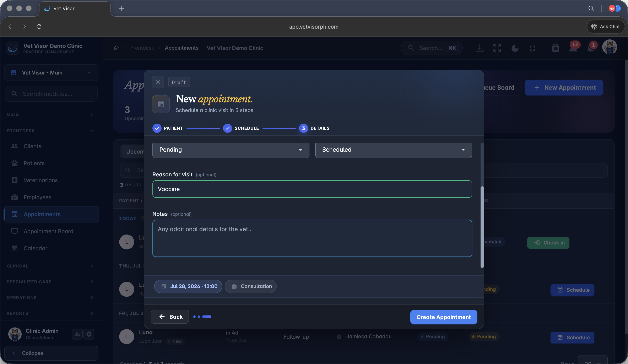Expand the OPERATIONS sidebar section

pos(50,298)
